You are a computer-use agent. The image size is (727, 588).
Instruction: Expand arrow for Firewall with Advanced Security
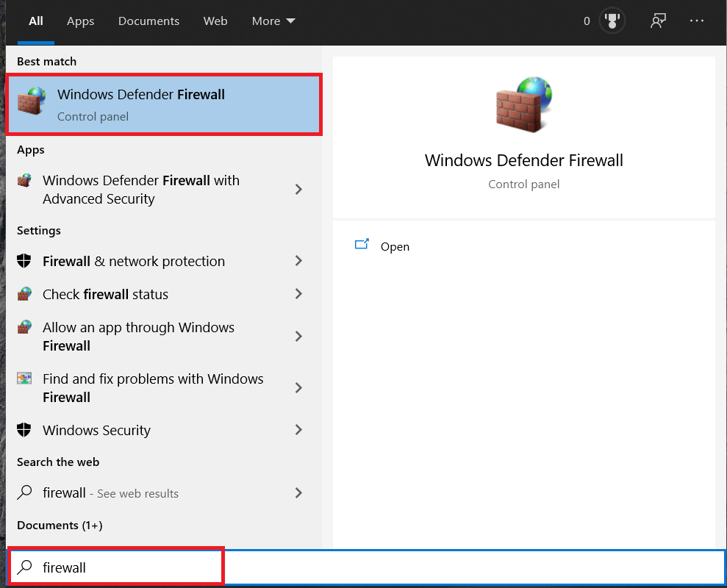tap(298, 190)
